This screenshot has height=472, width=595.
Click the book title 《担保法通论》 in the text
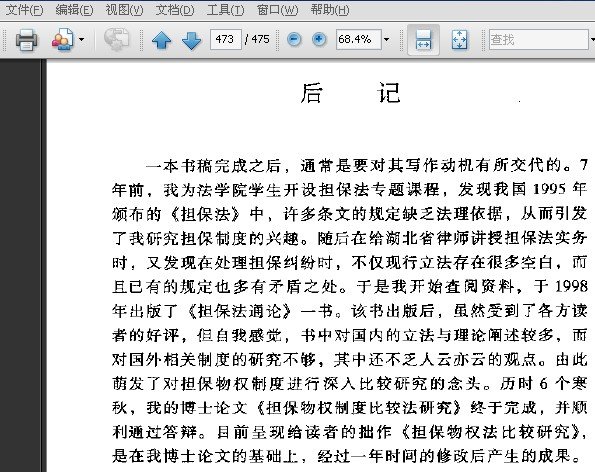click(240, 311)
